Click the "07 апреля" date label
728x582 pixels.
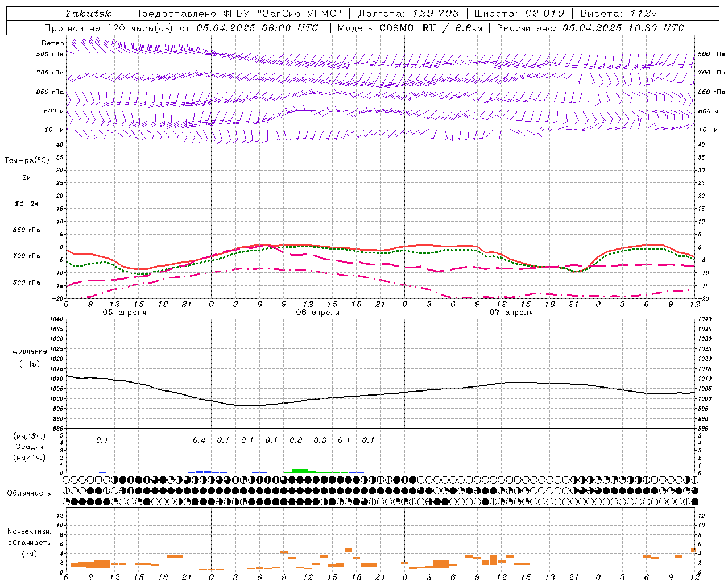pyautogui.click(x=511, y=313)
